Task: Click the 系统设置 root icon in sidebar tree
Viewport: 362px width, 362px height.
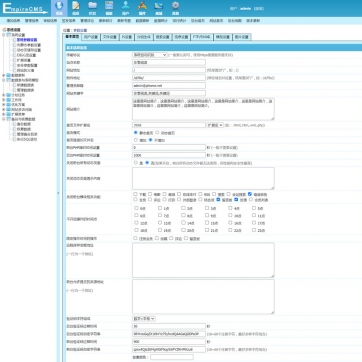Action: click(4, 30)
